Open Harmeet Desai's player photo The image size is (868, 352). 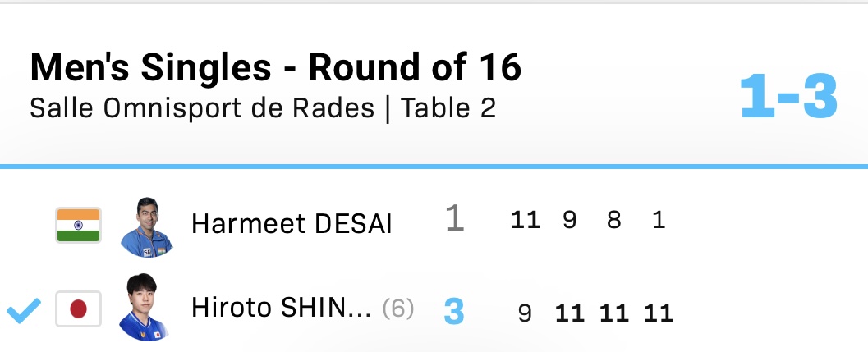coord(144,227)
